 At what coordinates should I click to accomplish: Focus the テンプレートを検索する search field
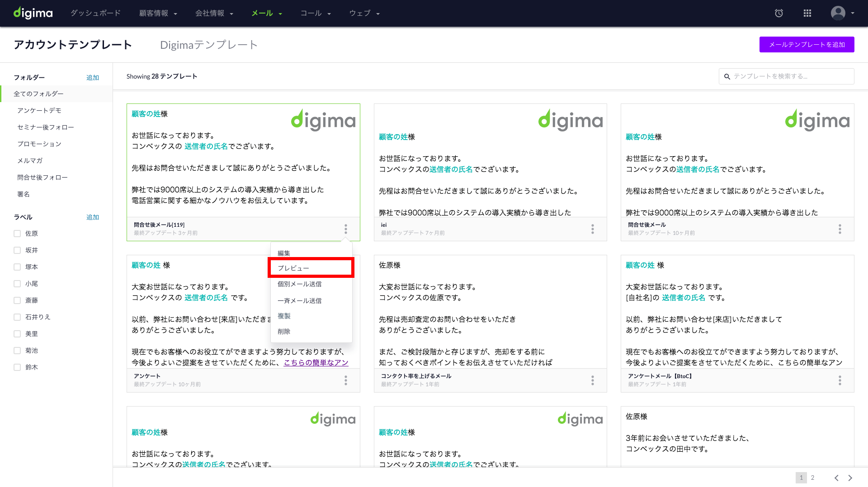tap(787, 76)
